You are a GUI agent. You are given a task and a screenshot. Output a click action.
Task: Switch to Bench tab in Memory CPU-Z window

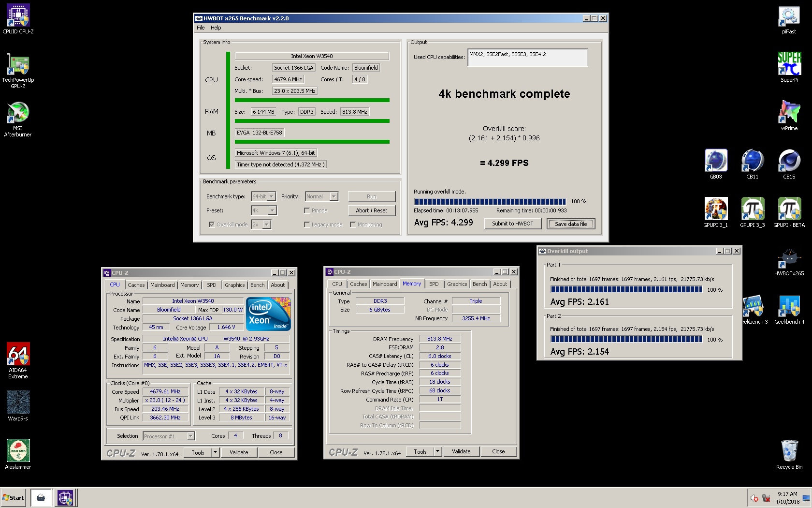[x=480, y=284]
